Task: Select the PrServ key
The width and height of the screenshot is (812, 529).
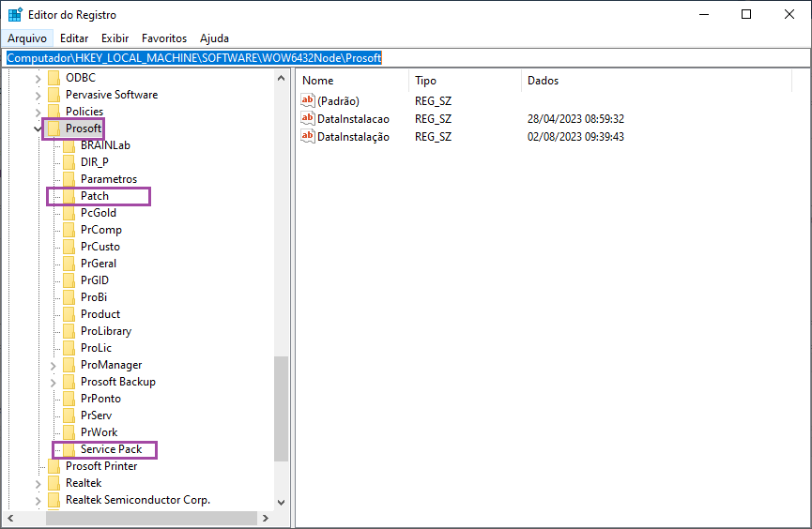Action: click(x=97, y=416)
